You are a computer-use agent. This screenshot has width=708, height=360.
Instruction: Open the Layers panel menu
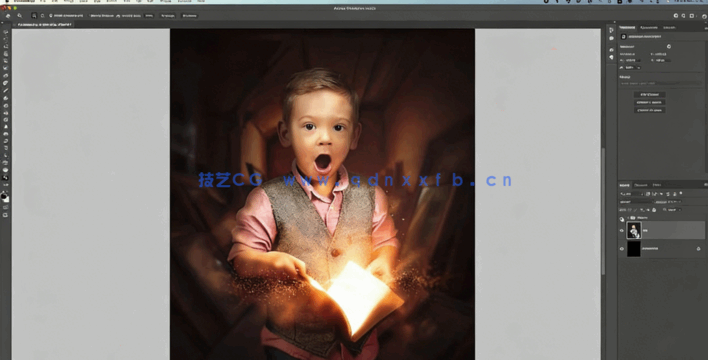(706, 184)
